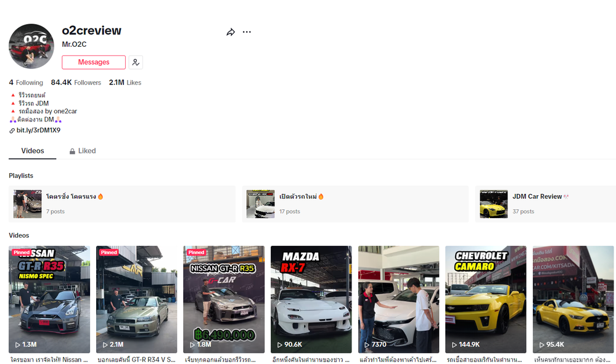Open o2creview's profile picture
This screenshot has width=616, height=364.
[x=31, y=46]
